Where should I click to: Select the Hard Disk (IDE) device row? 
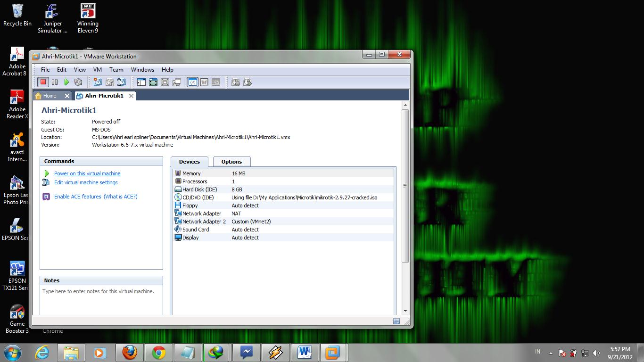(x=283, y=189)
